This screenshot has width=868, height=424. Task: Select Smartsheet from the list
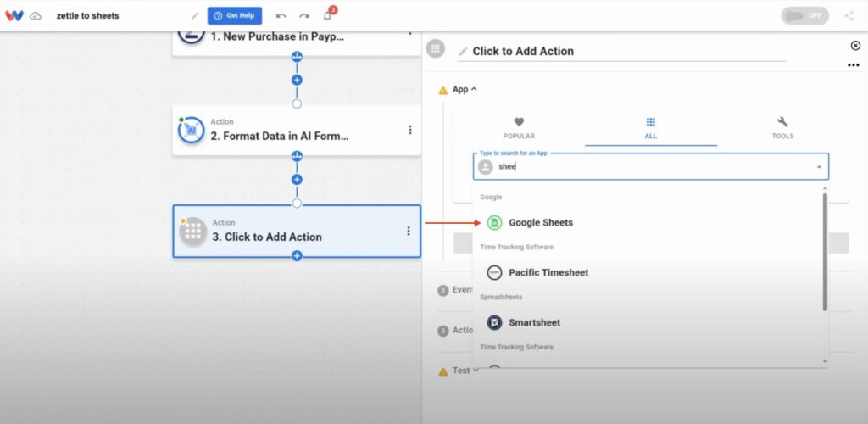click(x=648, y=322)
